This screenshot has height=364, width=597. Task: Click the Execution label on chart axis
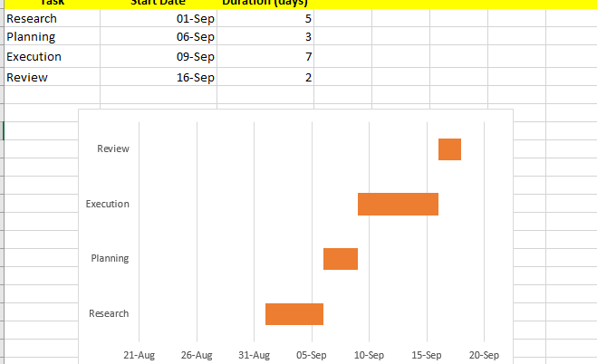(107, 204)
